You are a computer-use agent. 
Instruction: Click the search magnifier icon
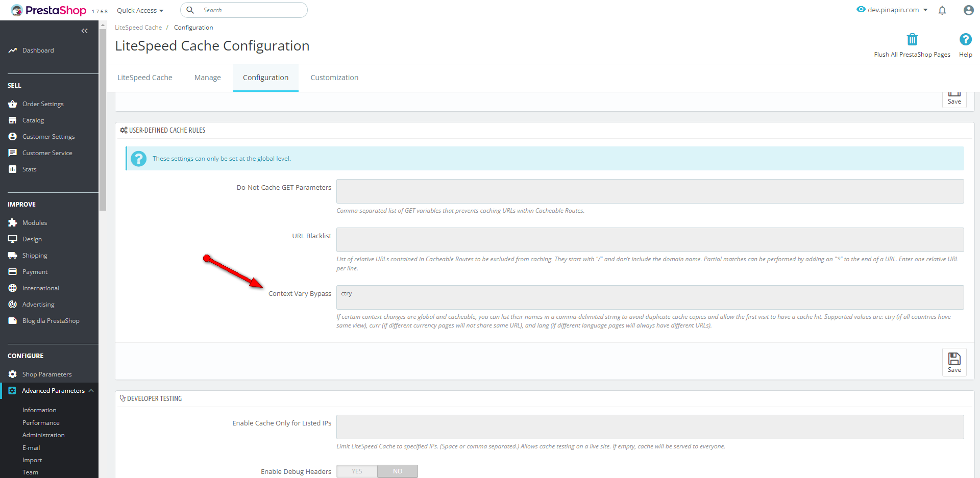pyautogui.click(x=190, y=10)
